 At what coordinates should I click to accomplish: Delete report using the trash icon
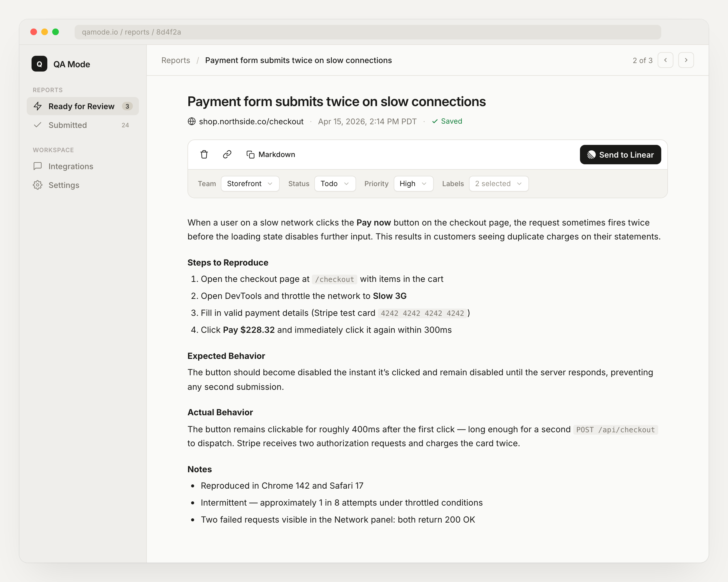coord(204,155)
